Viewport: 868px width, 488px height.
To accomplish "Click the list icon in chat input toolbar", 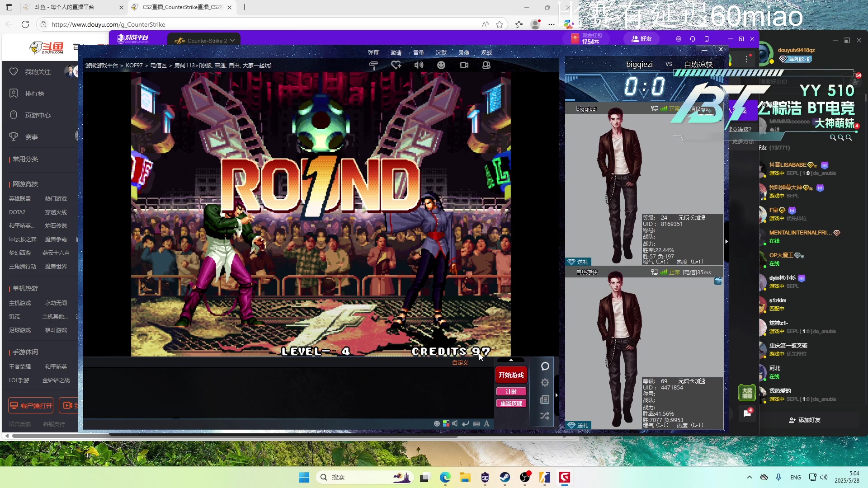I will (476, 424).
